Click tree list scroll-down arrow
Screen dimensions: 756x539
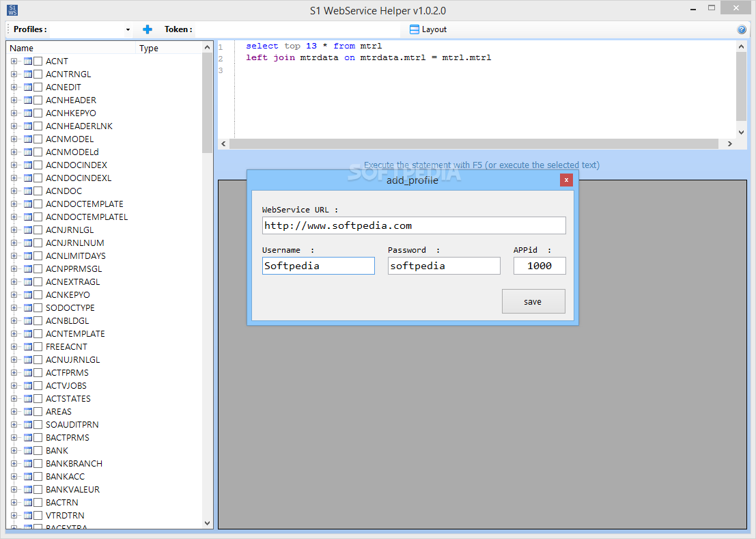pyautogui.click(x=208, y=523)
